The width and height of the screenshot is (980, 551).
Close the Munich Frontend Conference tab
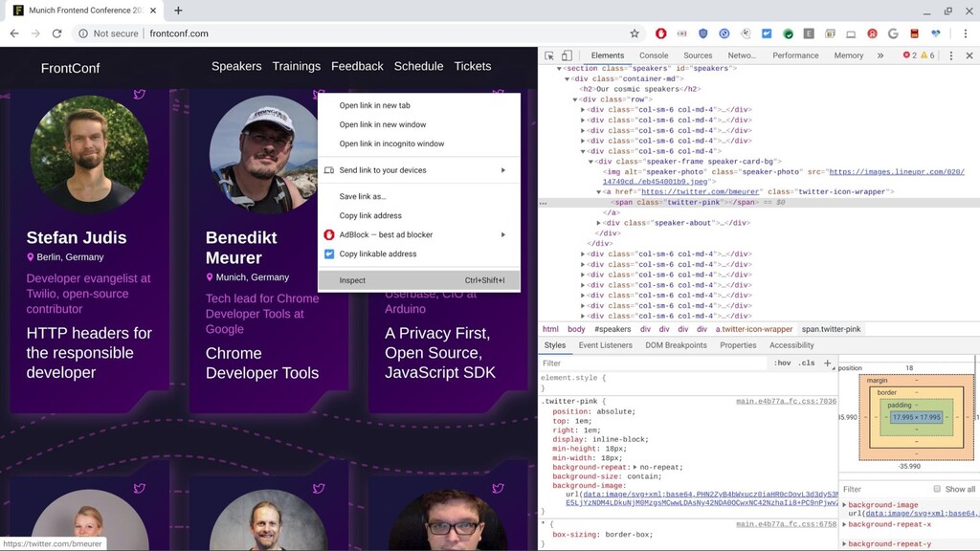coord(153,11)
